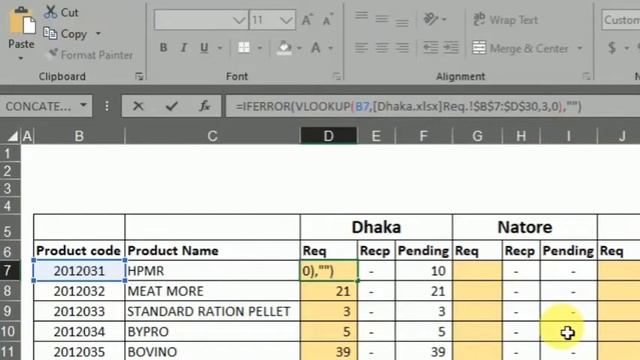The image size is (640, 360).
Task: Toggle Wrap Text
Action: [505, 20]
